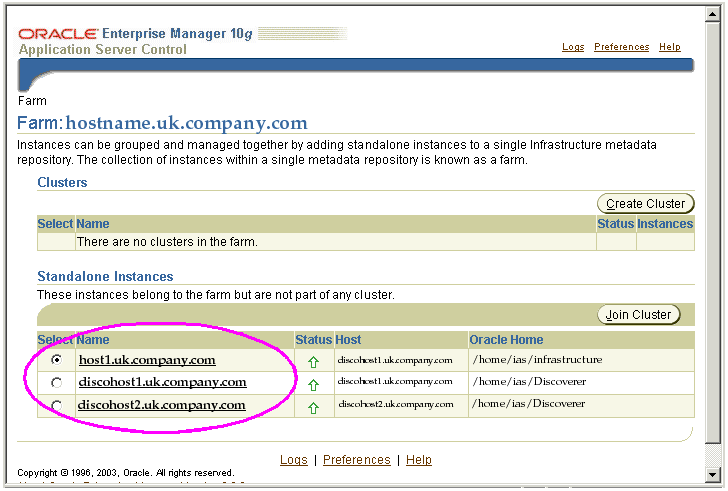Click the Farm:hostname.uk.company.com title

click(x=162, y=123)
